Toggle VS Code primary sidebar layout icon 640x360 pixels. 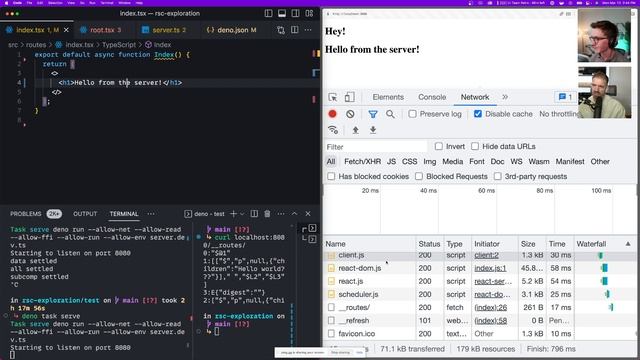point(268,13)
